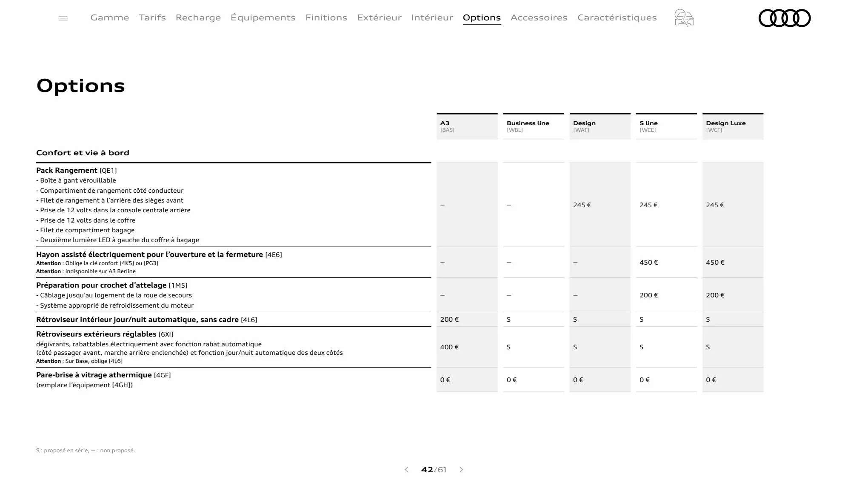Click the Audi rings logo

pos(785,18)
